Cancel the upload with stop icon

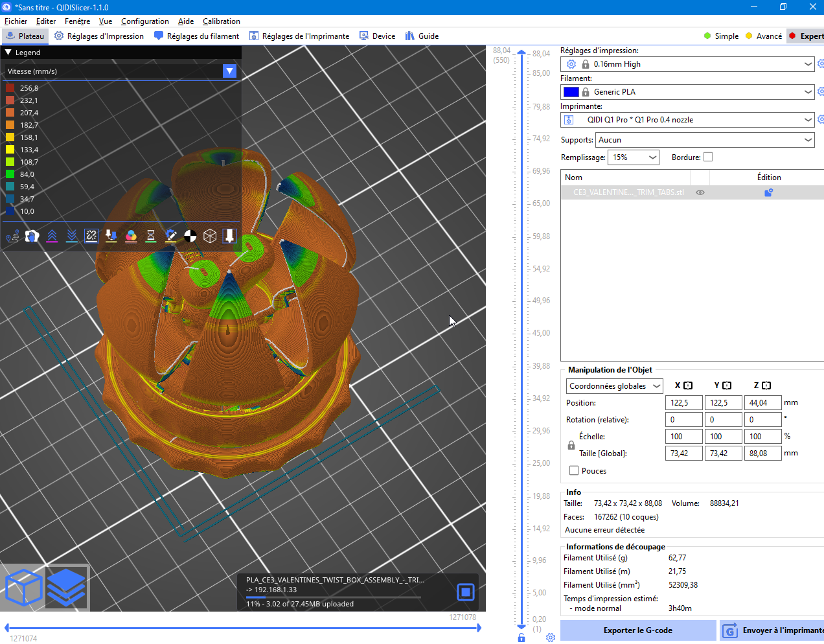466,592
